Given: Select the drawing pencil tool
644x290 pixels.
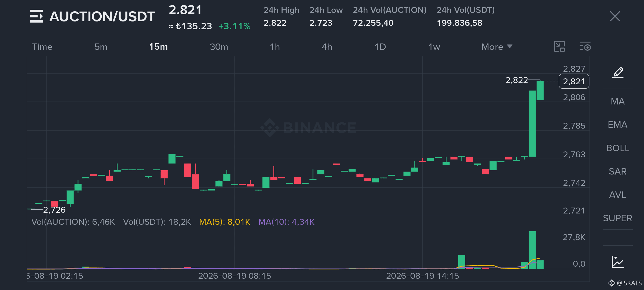Looking at the screenshot, I should 618,73.
